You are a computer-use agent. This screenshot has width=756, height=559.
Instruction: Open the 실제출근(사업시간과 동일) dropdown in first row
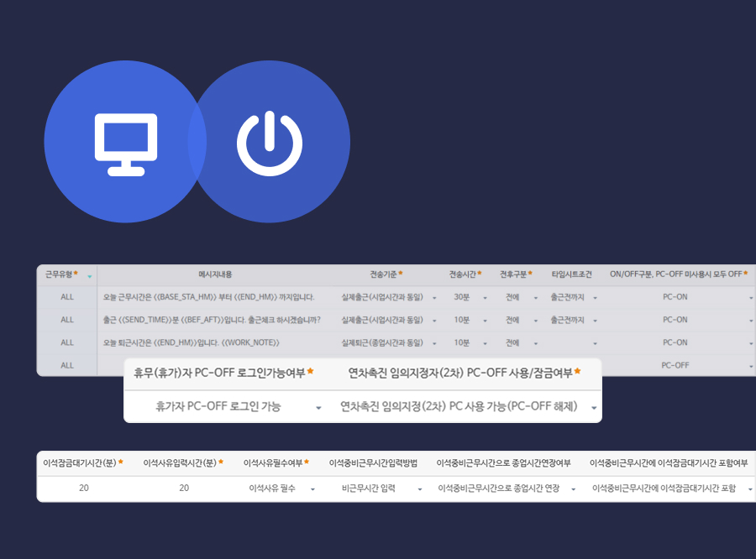point(401,296)
